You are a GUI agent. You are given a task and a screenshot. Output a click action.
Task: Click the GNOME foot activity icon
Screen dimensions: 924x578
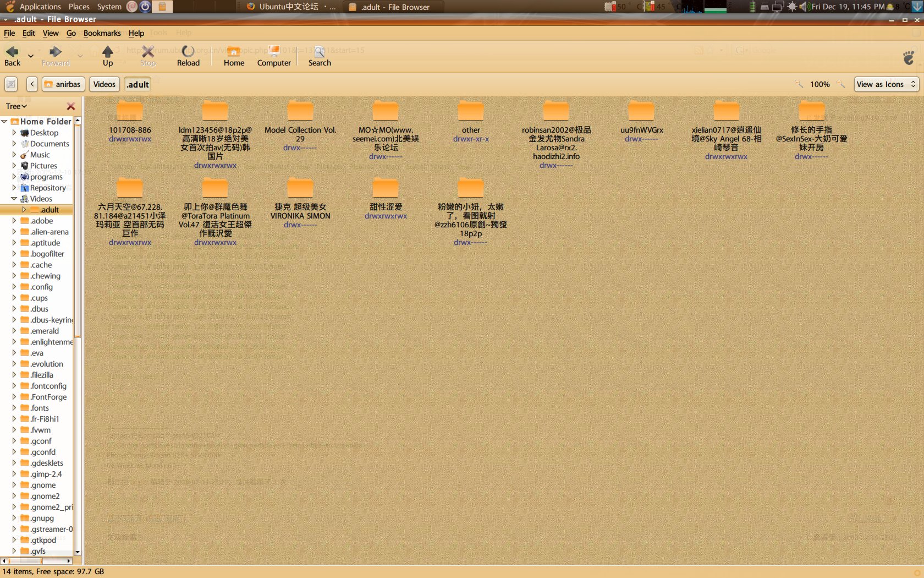coord(909,57)
